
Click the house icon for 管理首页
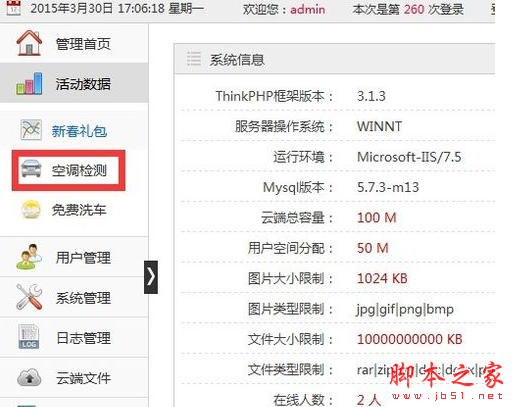pos(29,43)
